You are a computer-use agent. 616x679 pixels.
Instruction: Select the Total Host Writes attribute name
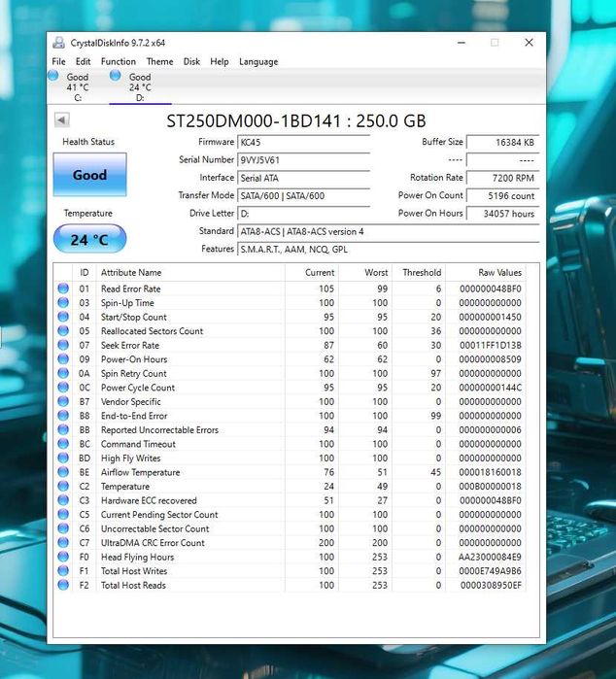(134, 571)
